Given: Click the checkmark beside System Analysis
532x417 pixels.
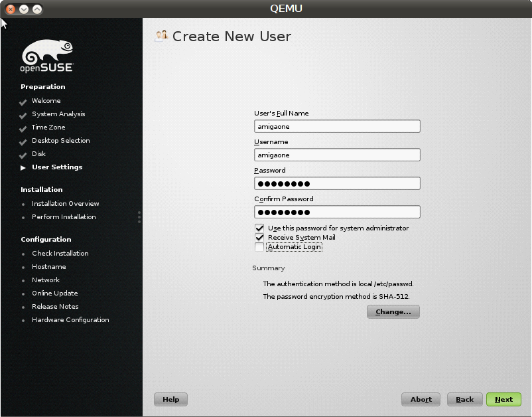Looking at the screenshot, I should tap(23, 115).
